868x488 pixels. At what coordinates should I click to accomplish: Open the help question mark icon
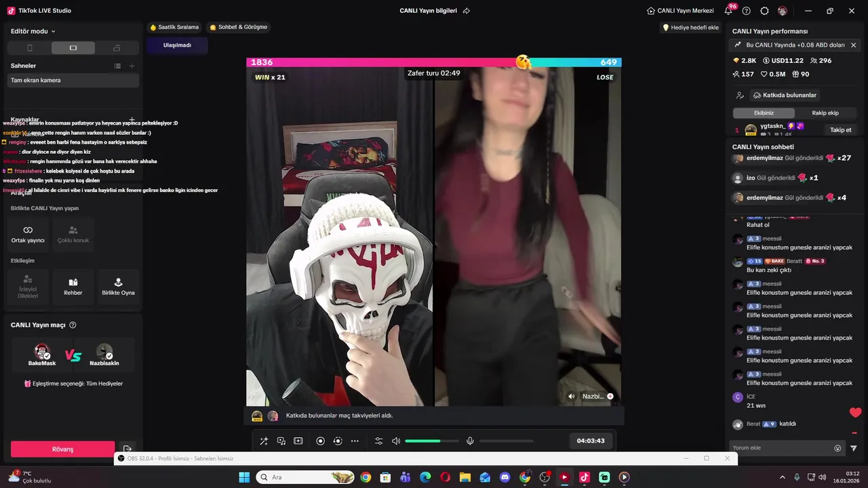(747, 11)
